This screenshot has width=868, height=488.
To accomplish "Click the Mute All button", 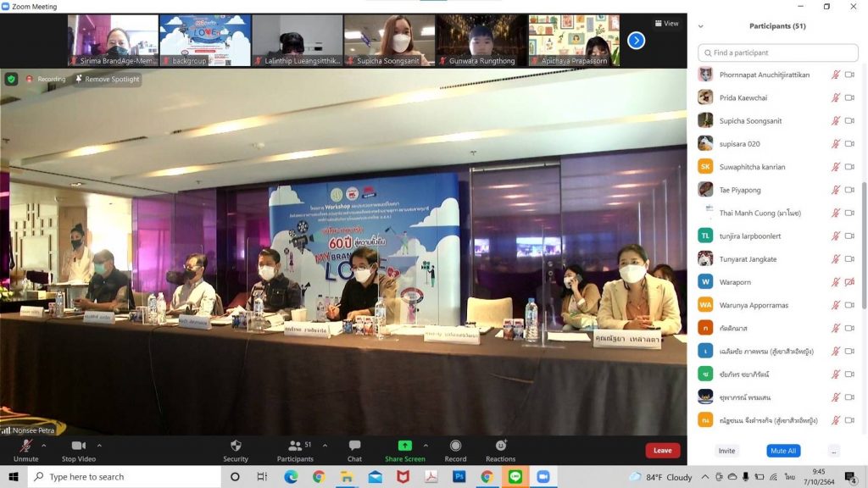I will (783, 451).
